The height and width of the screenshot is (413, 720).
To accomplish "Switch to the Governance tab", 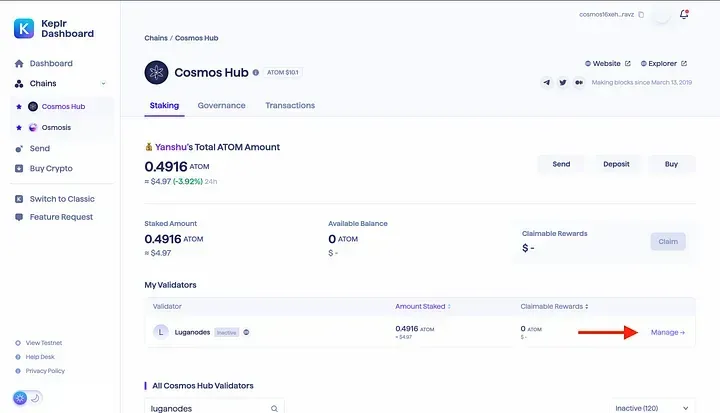I will (x=221, y=106).
